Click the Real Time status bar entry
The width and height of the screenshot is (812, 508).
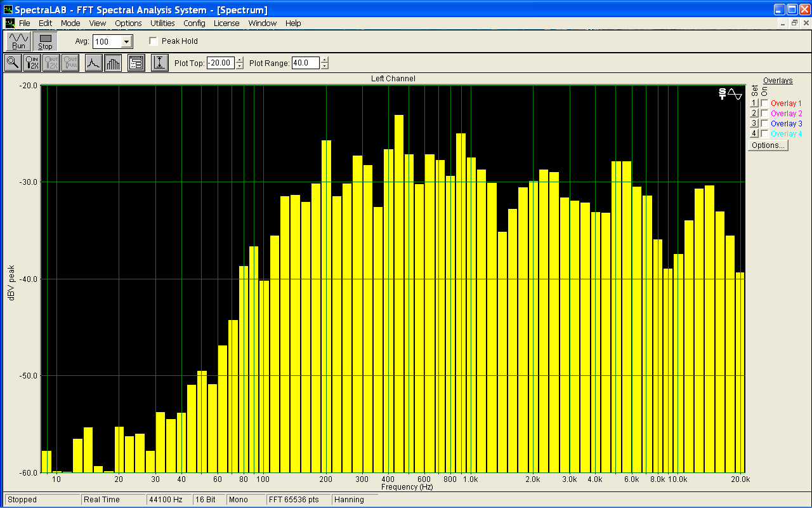113,500
